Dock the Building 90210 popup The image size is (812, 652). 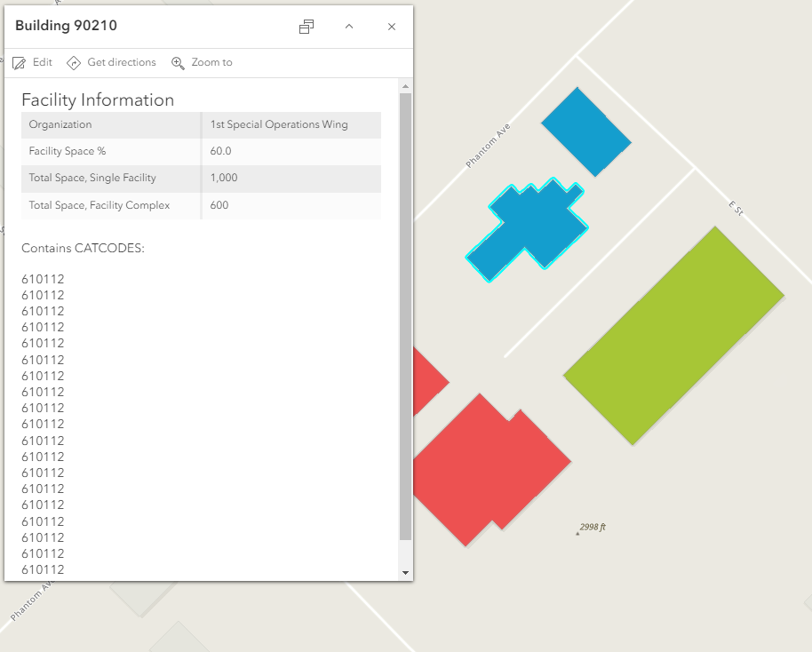click(306, 27)
